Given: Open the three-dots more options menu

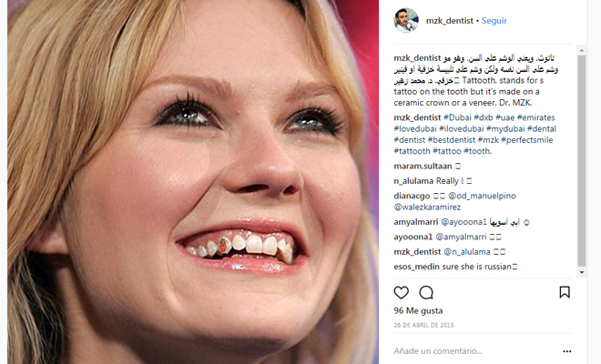Looking at the screenshot, I should (x=567, y=351).
